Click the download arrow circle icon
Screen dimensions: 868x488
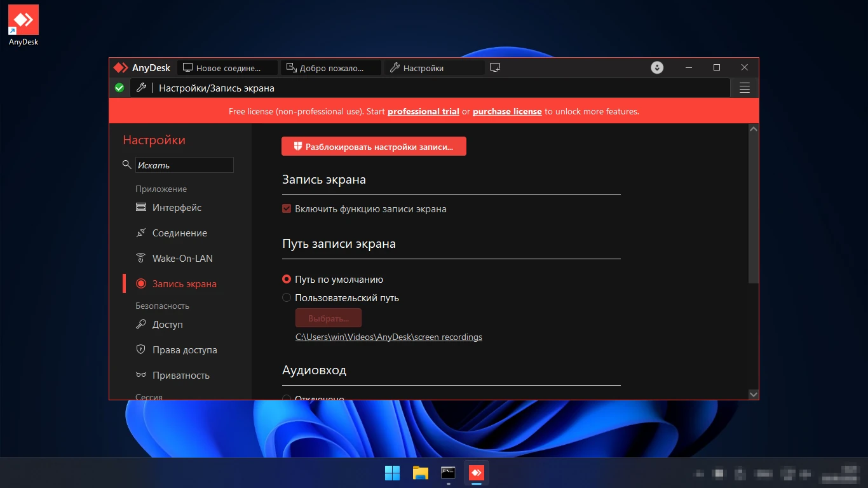(658, 67)
